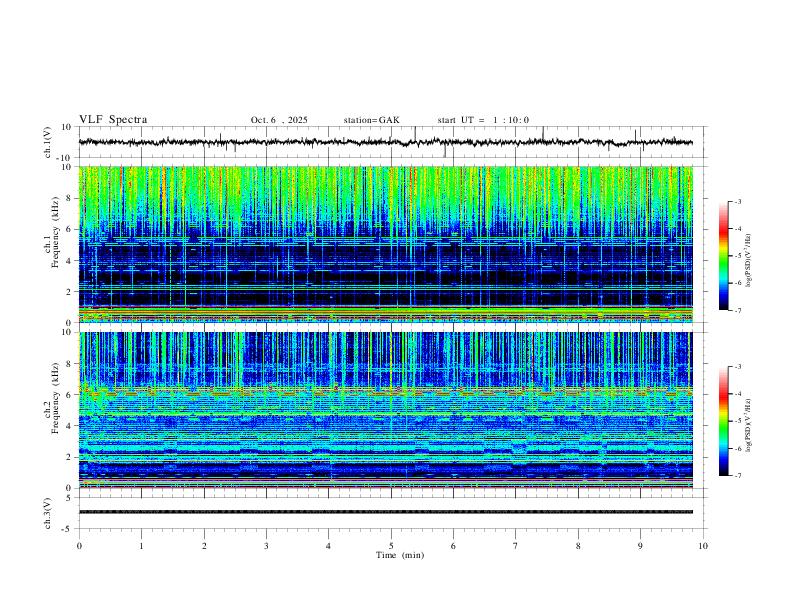Screen dimensions: 792x612
Task: Click inside the ch.2 spectrogram panel
Action: [x=385, y=410]
